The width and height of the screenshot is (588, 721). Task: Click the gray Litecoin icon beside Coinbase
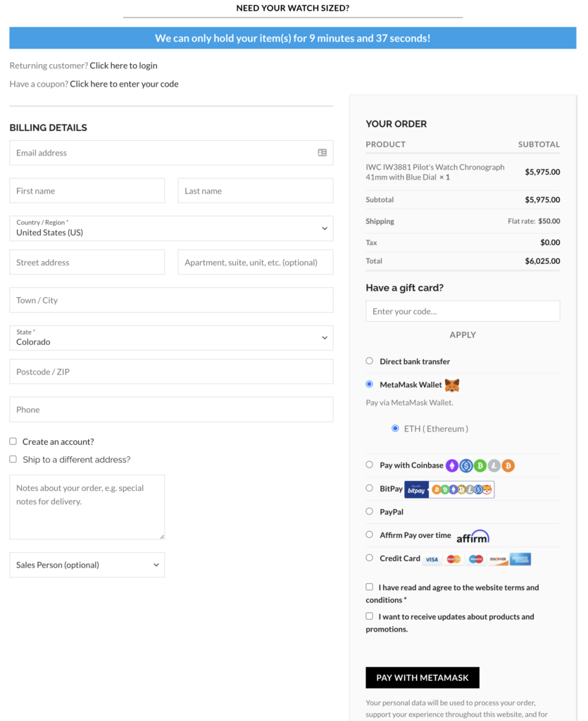click(x=494, y=466)
